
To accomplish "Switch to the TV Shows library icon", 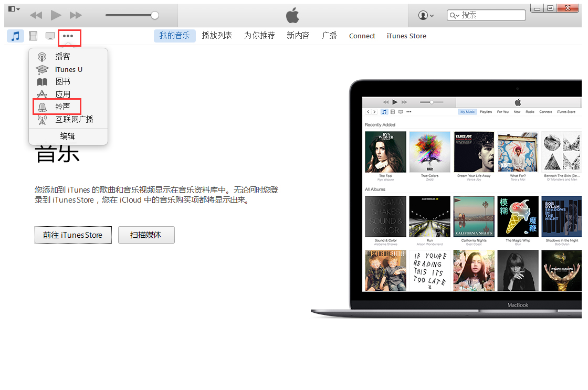I will (x=50, y=36).
